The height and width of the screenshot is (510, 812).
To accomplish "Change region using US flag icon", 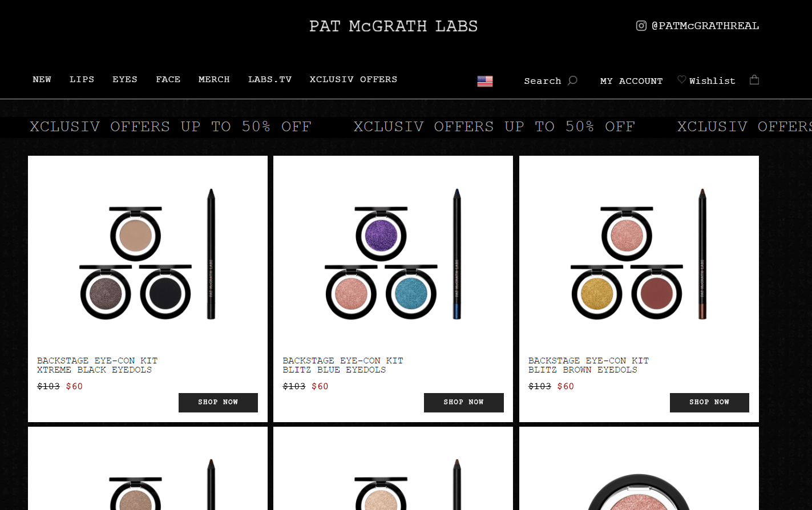I will (485, 81).
